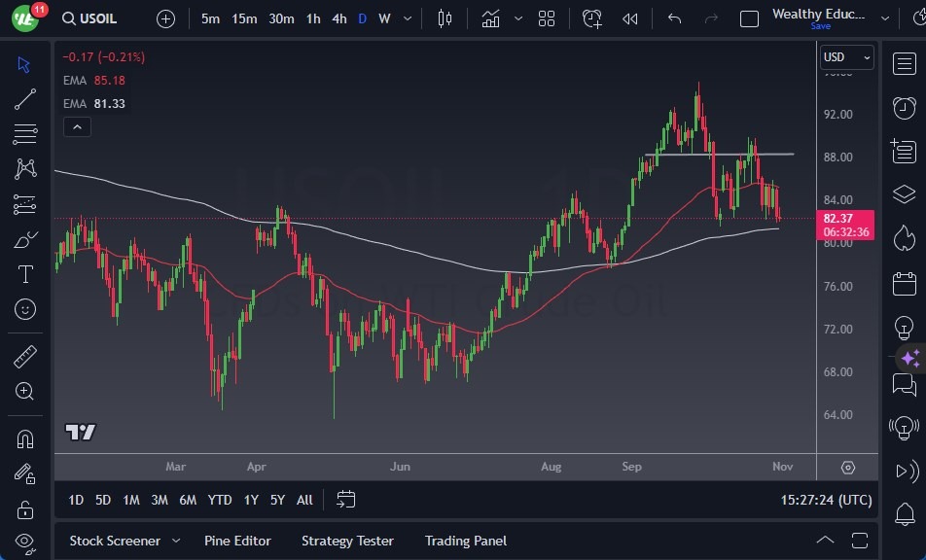Image resolution: width=926 pixels, height=560 pixels.
Task: Open the emoji sticker tool
Action: point(23,309)
